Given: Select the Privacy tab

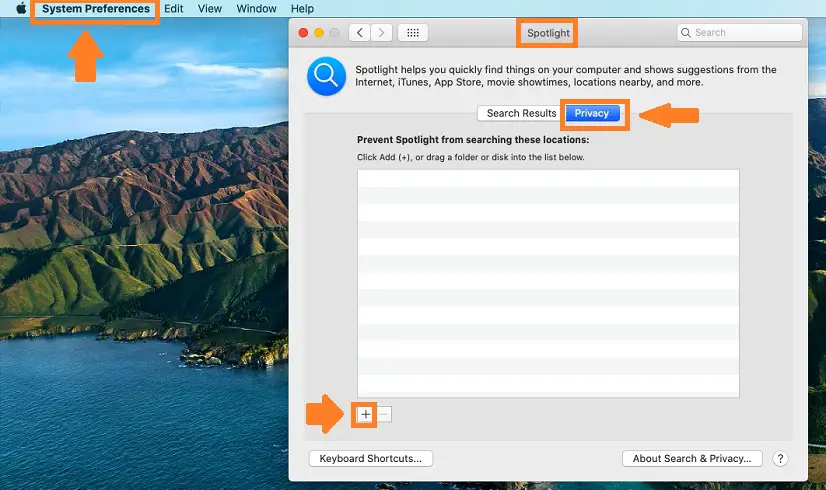Looking at the screenshot, I should click(592, 113).
